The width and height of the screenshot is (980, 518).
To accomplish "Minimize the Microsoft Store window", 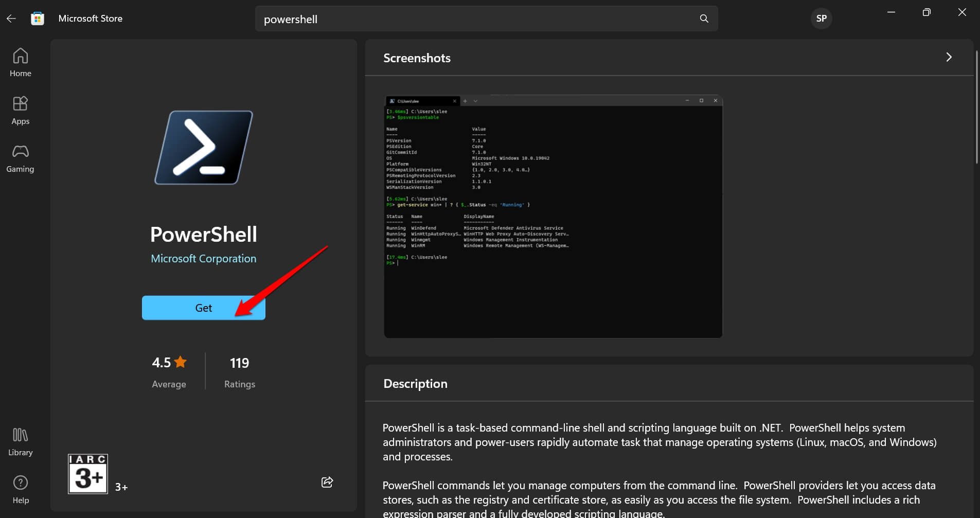I will pyautogui.click(x=892, y=12).
